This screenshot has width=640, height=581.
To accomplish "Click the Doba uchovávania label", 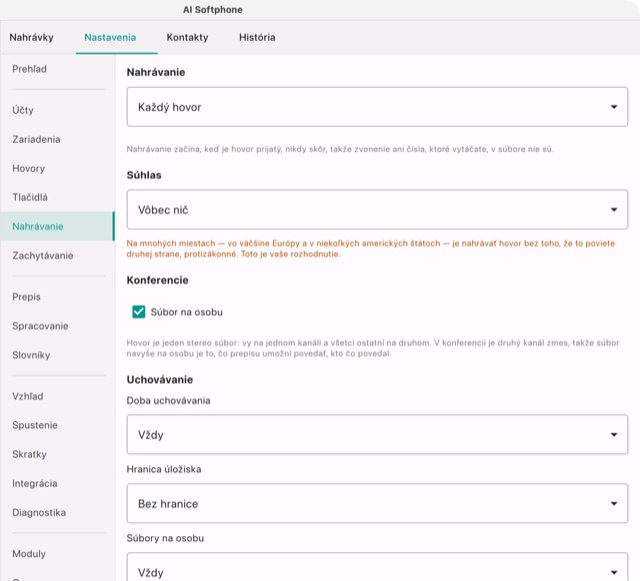I will pyautogui.click(x=168, y=401).
